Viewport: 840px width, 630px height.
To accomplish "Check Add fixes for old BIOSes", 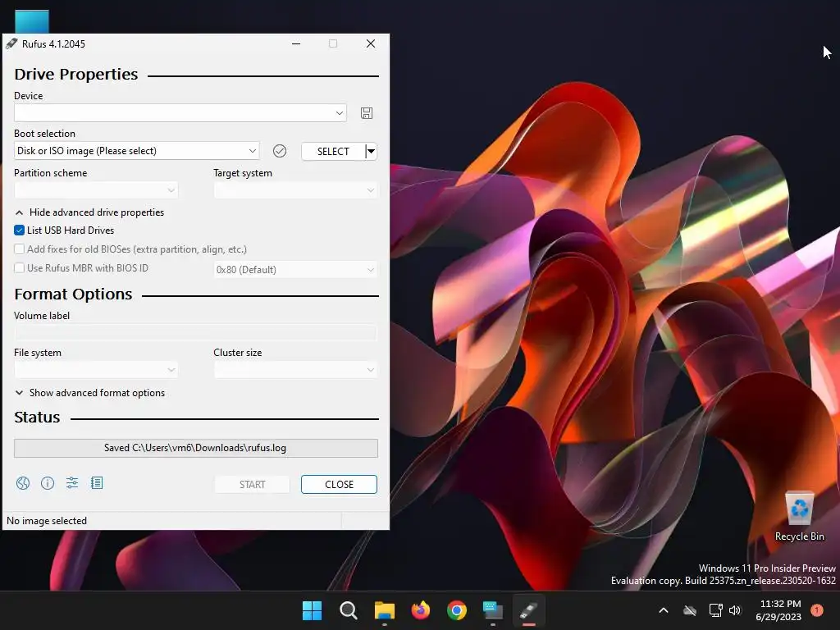I will point(20,249).
